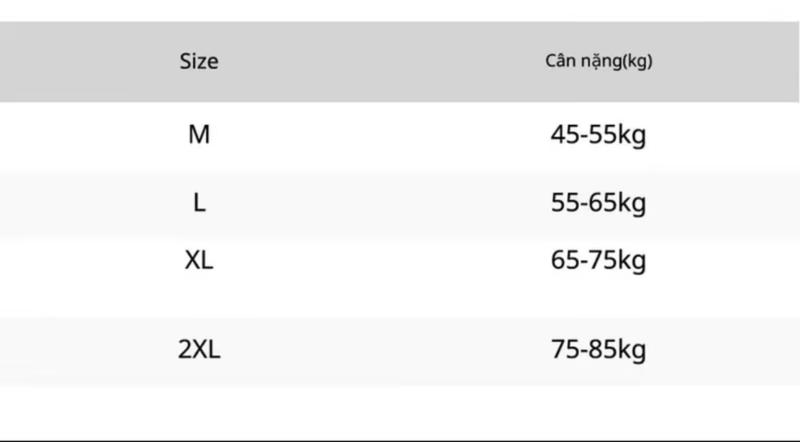Click the Size column header
The height and width of the screenshot is (442, 800).
199,61
